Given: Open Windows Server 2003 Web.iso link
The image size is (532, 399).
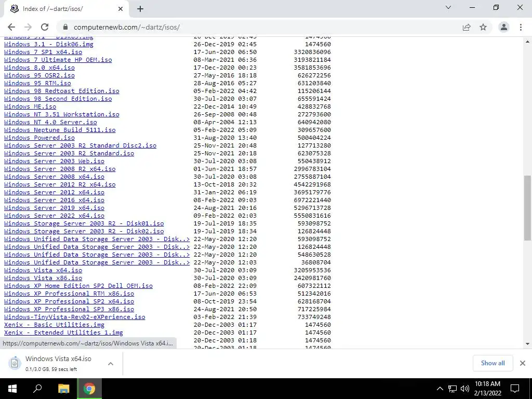Looking at the screenshot, I should pyautogui.click(x=54, y=161).
